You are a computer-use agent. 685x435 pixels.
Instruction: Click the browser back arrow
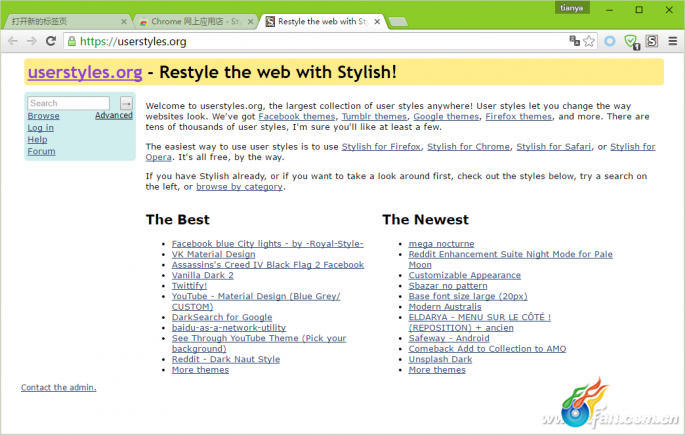tap(13, 41)
